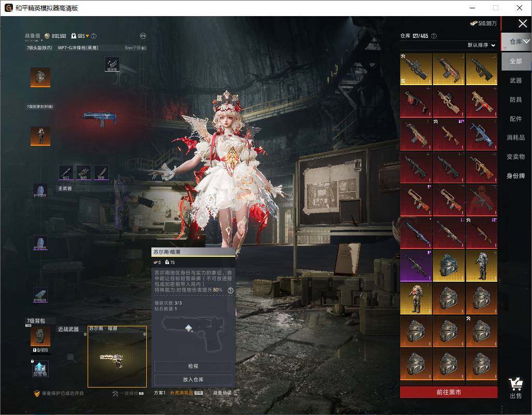This screenshot has width=532, height=415.
Task: Select the long blue sniper rifle item
Action: point(416,233)
